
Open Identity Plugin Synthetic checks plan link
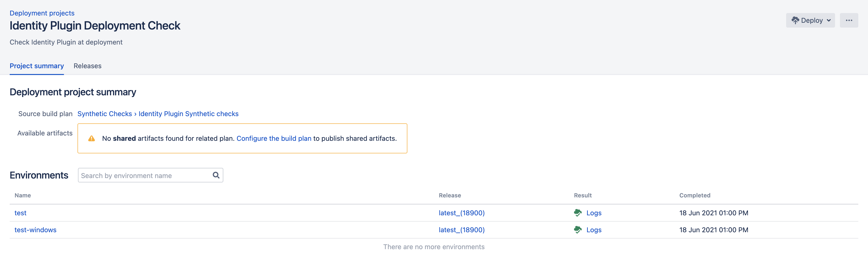(188, 114)
